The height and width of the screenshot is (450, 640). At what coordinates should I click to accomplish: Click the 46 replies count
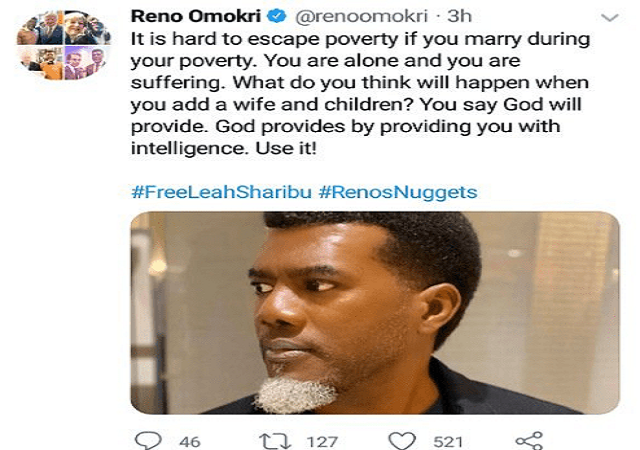187,440
